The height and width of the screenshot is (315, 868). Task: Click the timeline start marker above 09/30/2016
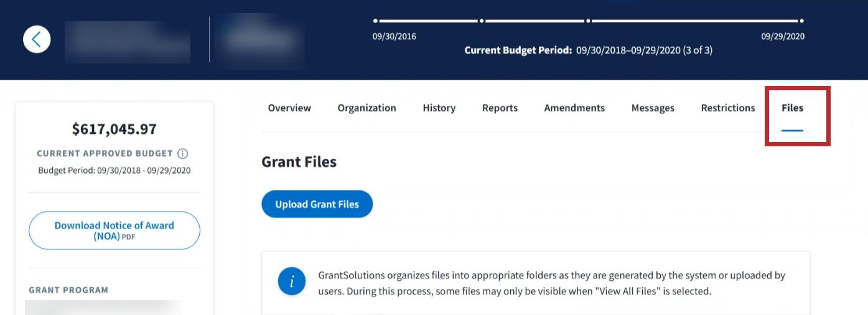(375, 21)
